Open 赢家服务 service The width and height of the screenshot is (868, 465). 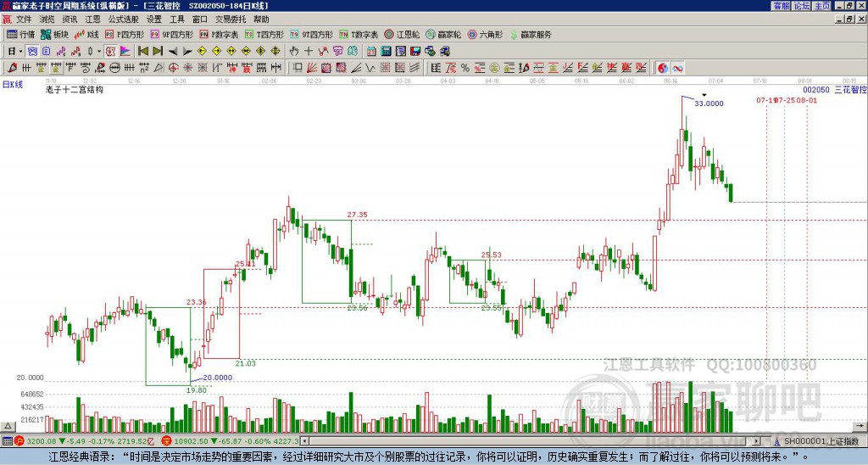click(531, 34)
